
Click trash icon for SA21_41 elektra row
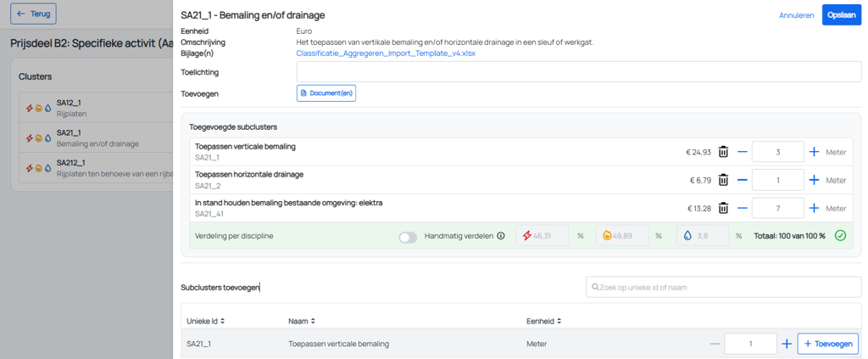[x=723, y=208]
